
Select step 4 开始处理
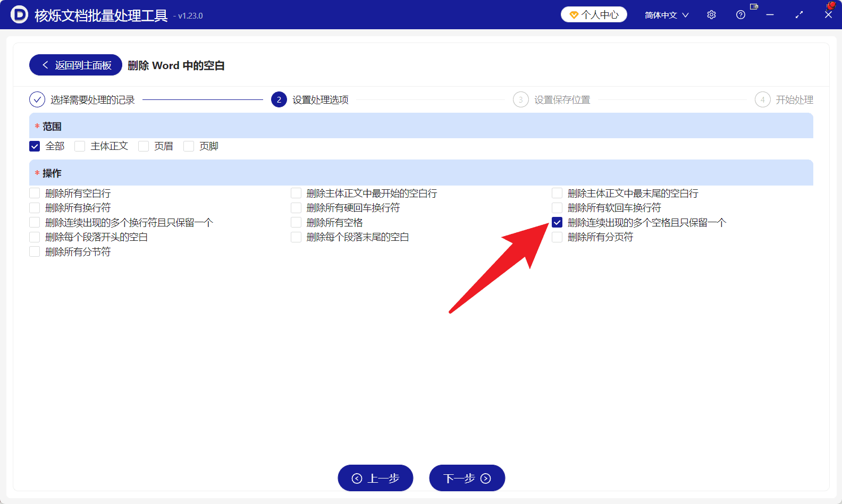784,99
